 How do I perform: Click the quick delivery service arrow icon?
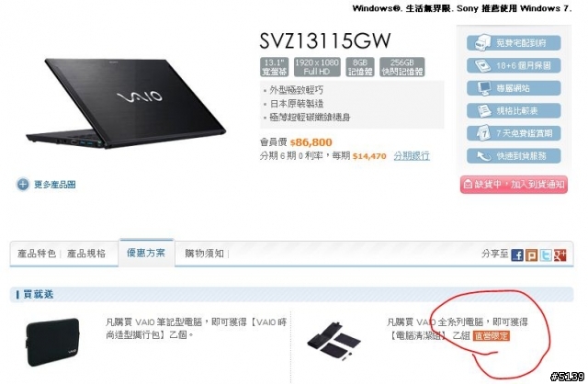[x=483, y=155]
